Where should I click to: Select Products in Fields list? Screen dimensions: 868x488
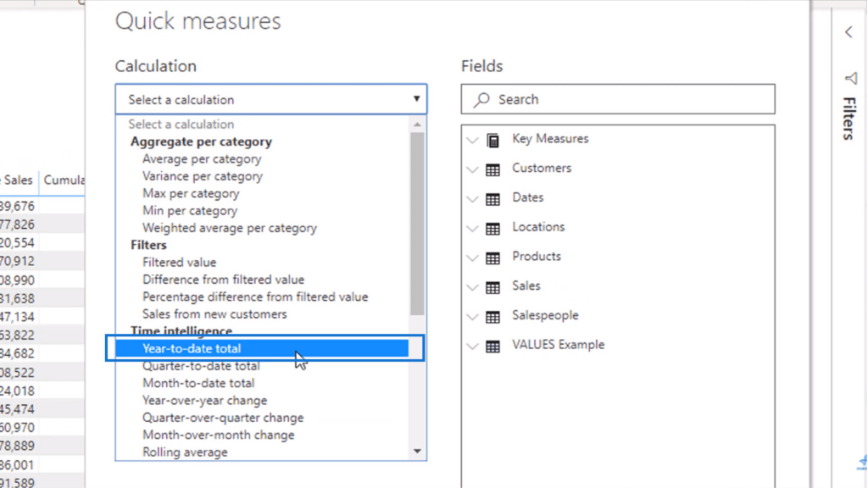point(537,256)
